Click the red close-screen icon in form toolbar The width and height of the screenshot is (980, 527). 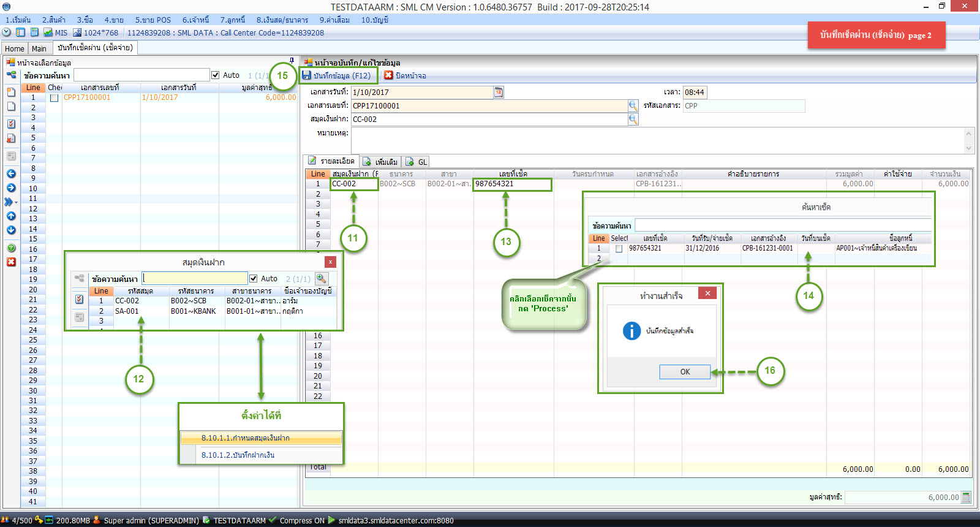388,75
